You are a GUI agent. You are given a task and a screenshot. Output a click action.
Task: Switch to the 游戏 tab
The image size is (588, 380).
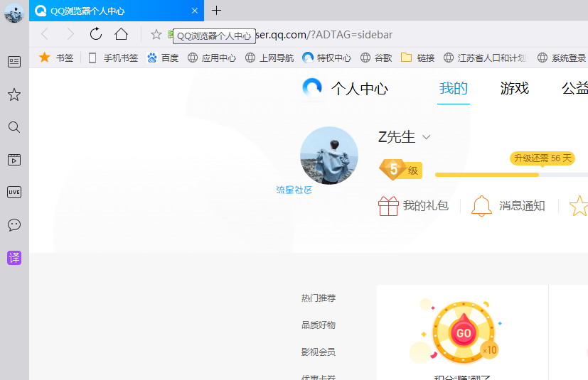coord(514,89)
